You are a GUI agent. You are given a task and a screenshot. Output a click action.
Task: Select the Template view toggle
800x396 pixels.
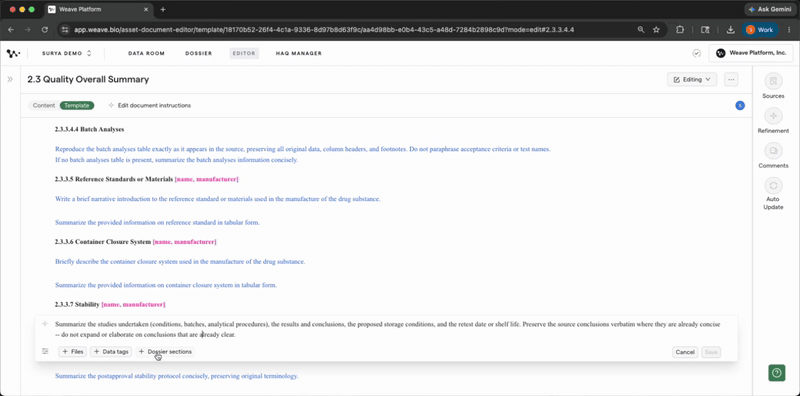[x=77, y=106]
